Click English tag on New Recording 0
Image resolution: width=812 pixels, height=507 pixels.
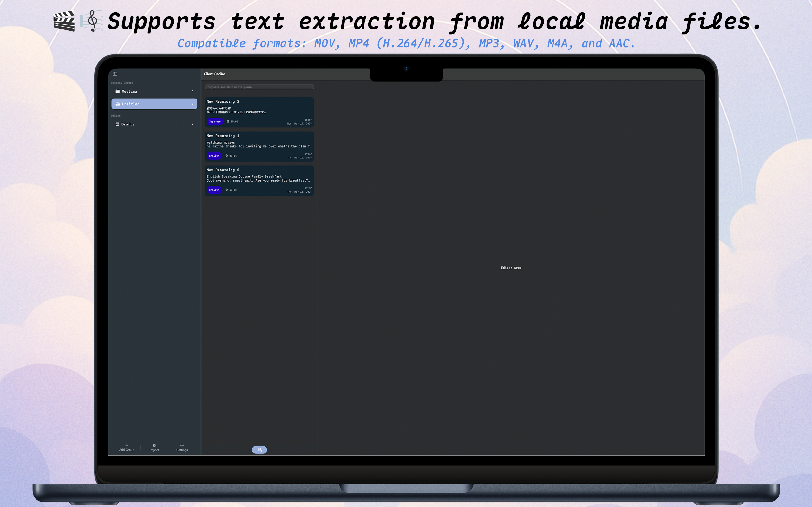point(214,190)
